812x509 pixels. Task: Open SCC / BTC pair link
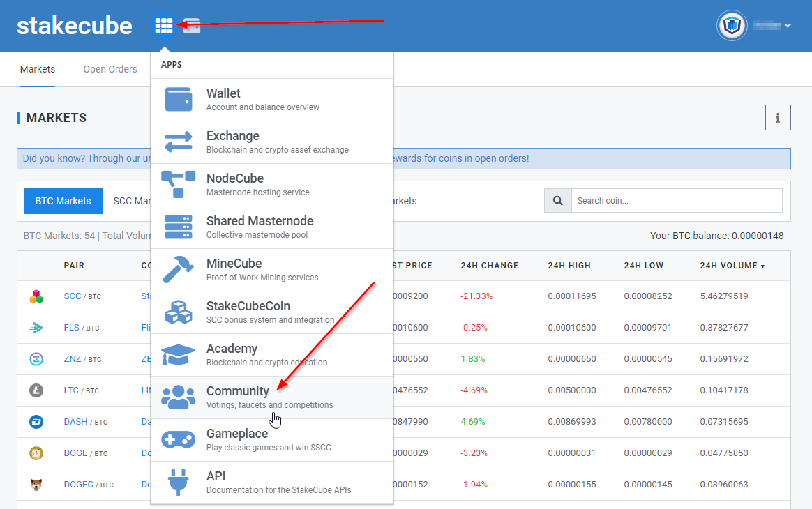tap(82, 296)
